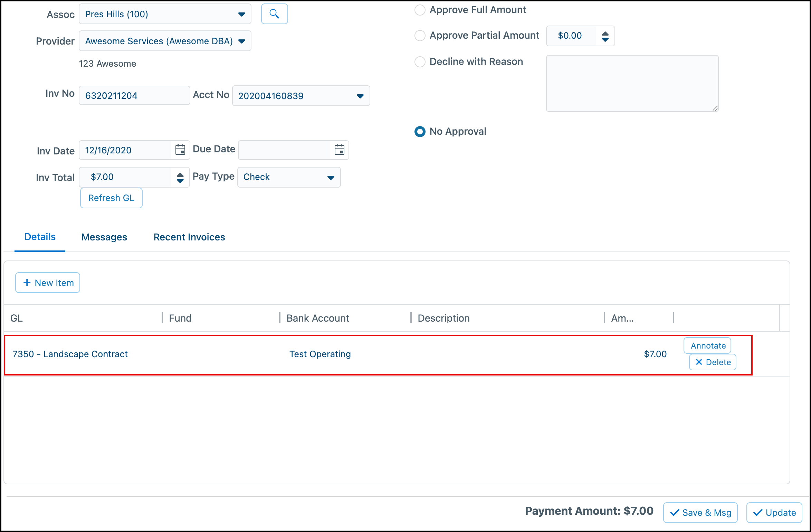Sort by the GL column header
The width and height of the screenshot is (811, 532).
tap(83, 318)
